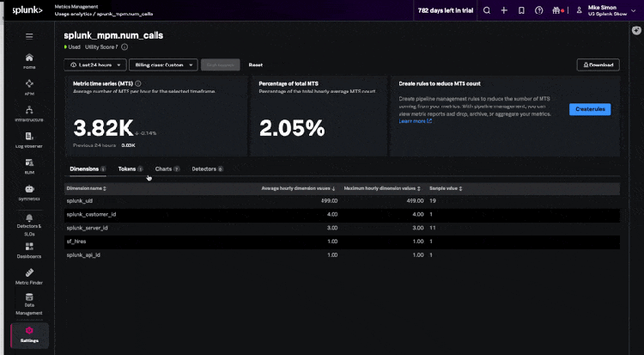Open the Billing class Custom dropdown
The width and height of the screenshot is (644, 355).
pos(165,64)
